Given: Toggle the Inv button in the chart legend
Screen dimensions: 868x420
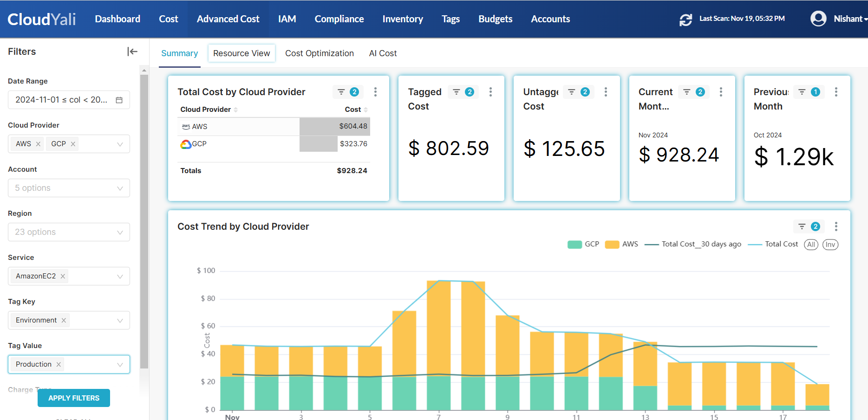Looking at the screenshot, I should pyautogui.click(x=830, y=245).
